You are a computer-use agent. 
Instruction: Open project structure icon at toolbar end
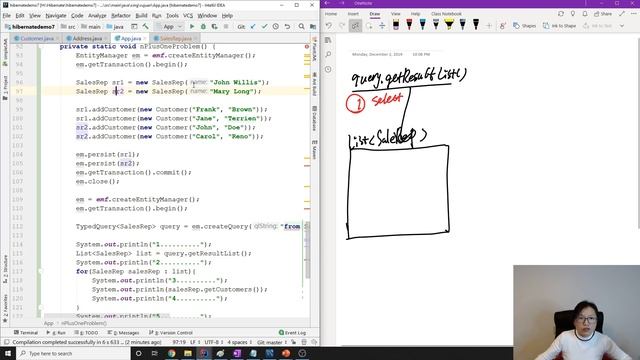click(x=313, y=27)
